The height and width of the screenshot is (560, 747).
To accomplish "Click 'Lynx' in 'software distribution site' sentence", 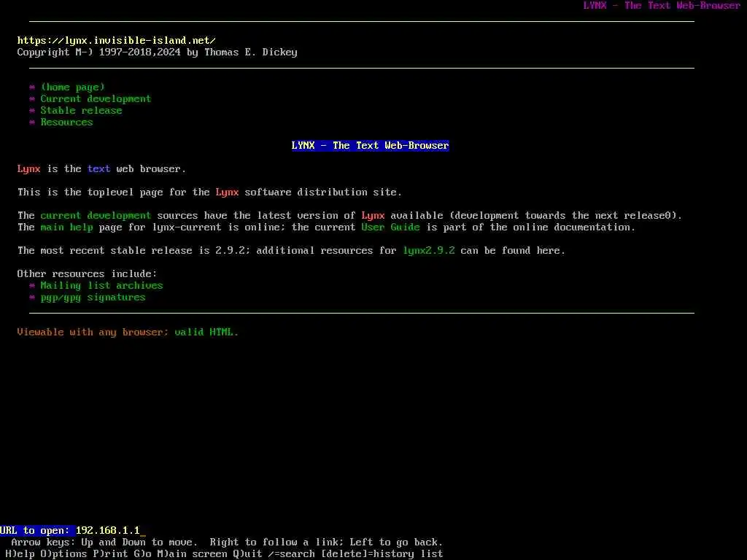I will click(x=227, y=192).
